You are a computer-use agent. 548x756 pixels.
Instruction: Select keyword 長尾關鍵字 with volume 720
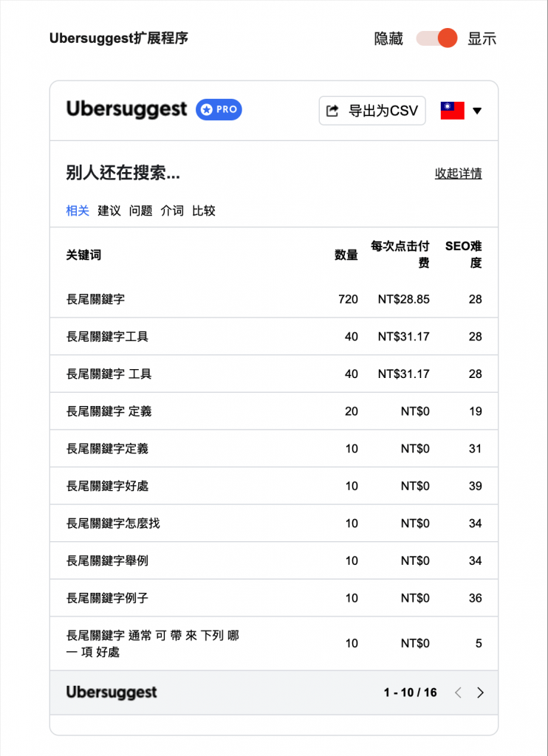click(x=95, y=299)
